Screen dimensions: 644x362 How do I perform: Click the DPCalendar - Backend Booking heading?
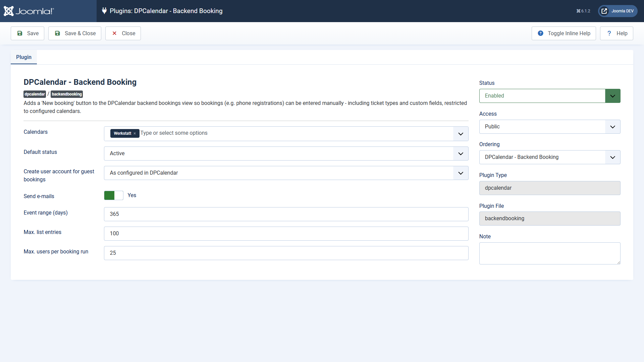coord(80,82)
